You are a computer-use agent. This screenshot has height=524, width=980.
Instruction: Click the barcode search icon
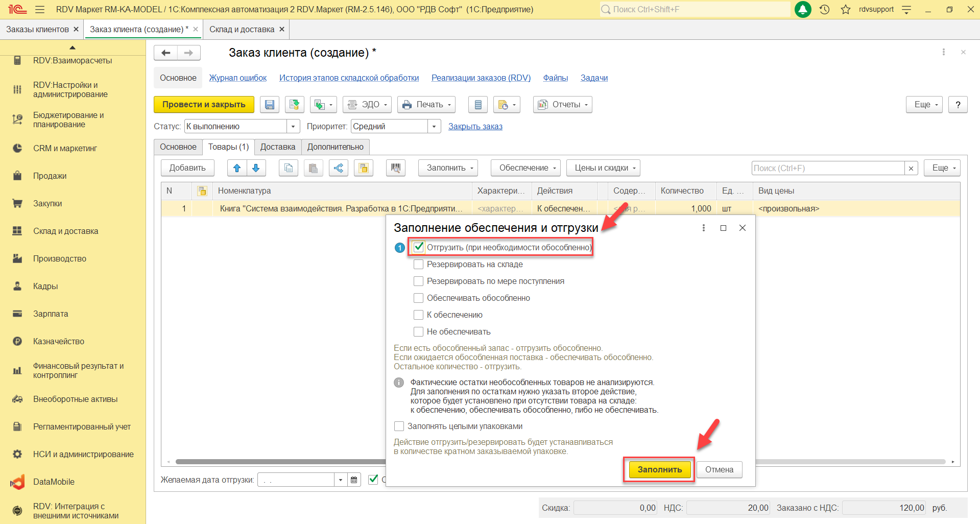click(x=395, y=168)
